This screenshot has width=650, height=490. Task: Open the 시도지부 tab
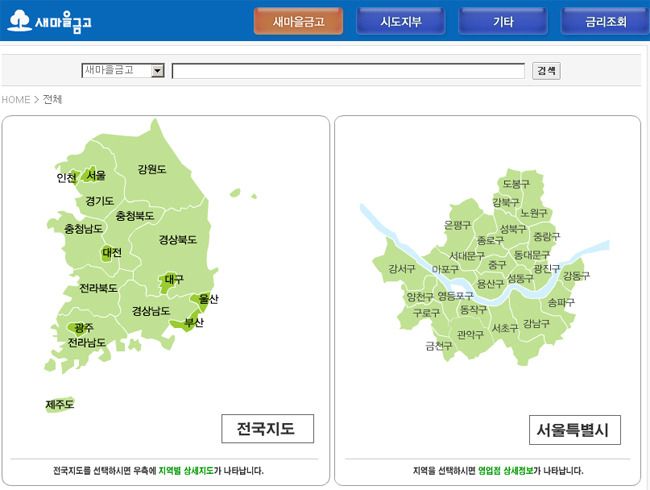click(401, 21)
